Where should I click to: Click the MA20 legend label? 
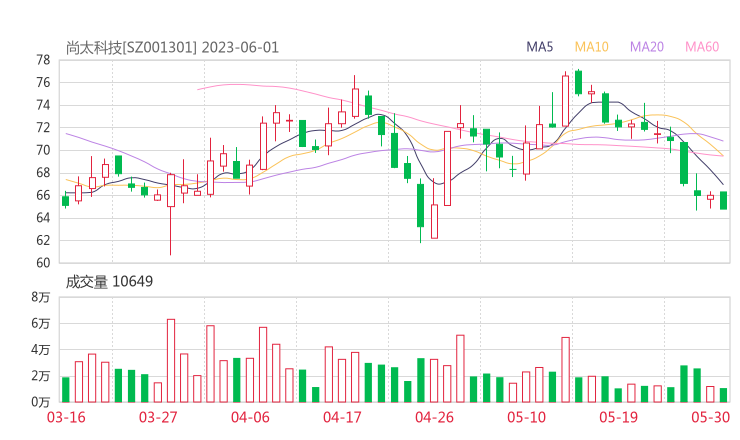[x=647, y=47]
